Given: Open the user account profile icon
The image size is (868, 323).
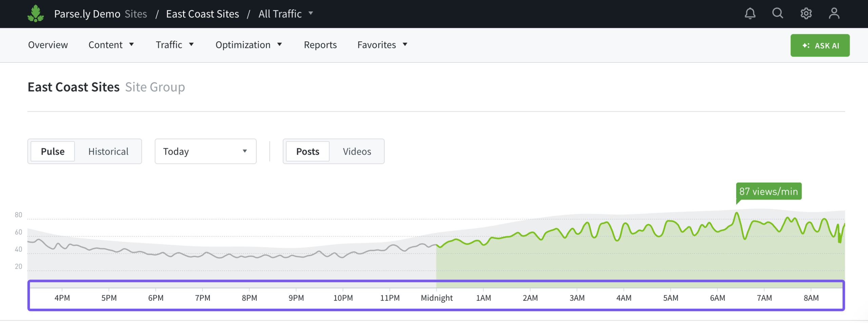Looking at the screenshot, I should [834, 14].
